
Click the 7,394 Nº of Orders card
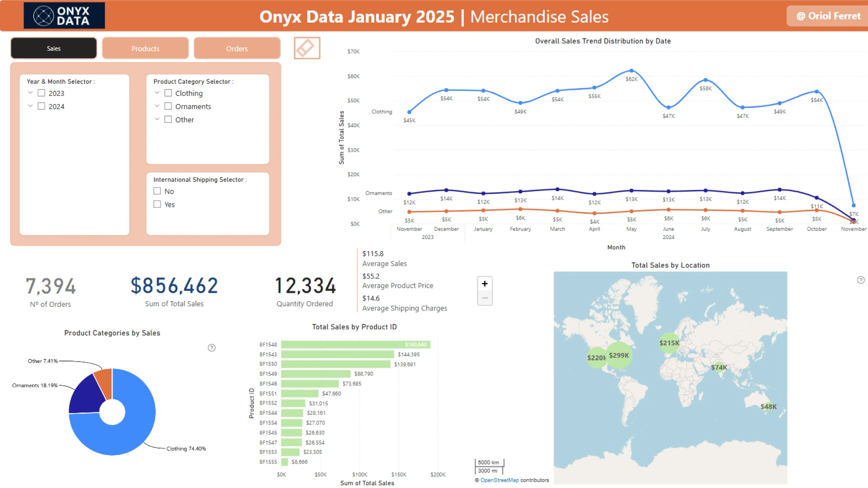[51, 292]
